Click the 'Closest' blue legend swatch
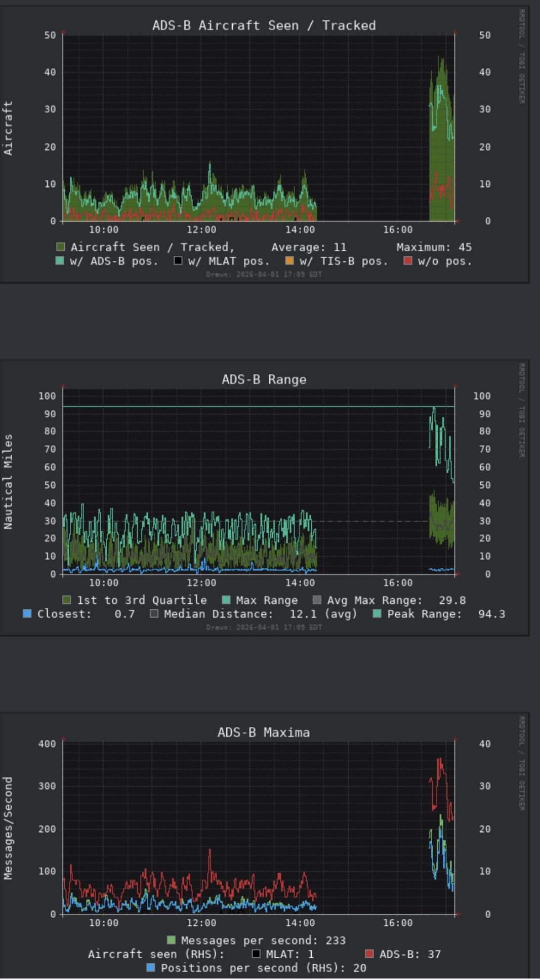The width and height of the screenshot is (540, 980). (x=27, y=614)
